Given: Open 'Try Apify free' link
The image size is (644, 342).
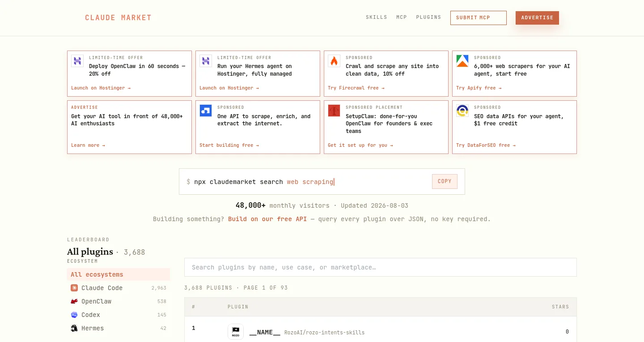Looking at the screenshot, I should click(479, 88).
